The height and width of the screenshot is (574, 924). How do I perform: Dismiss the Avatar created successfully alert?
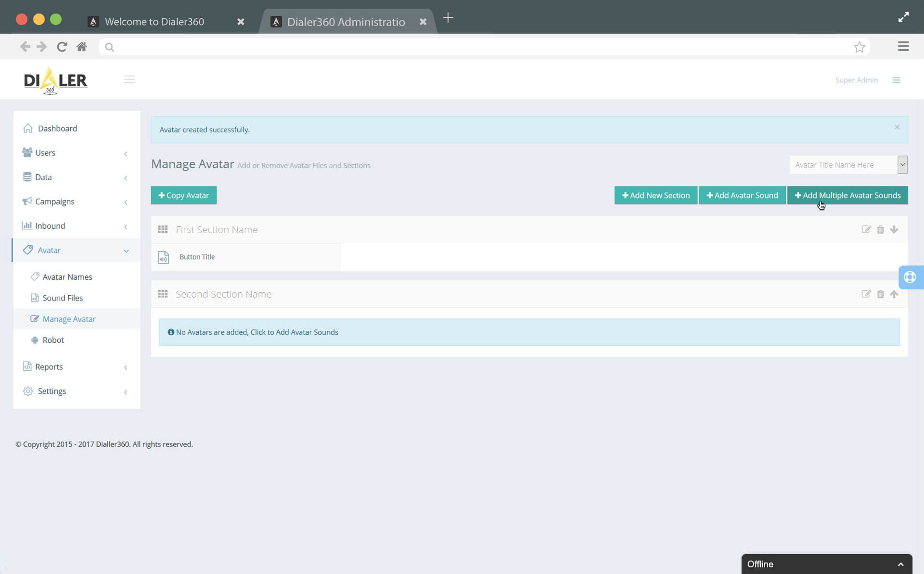pos(897,127)
